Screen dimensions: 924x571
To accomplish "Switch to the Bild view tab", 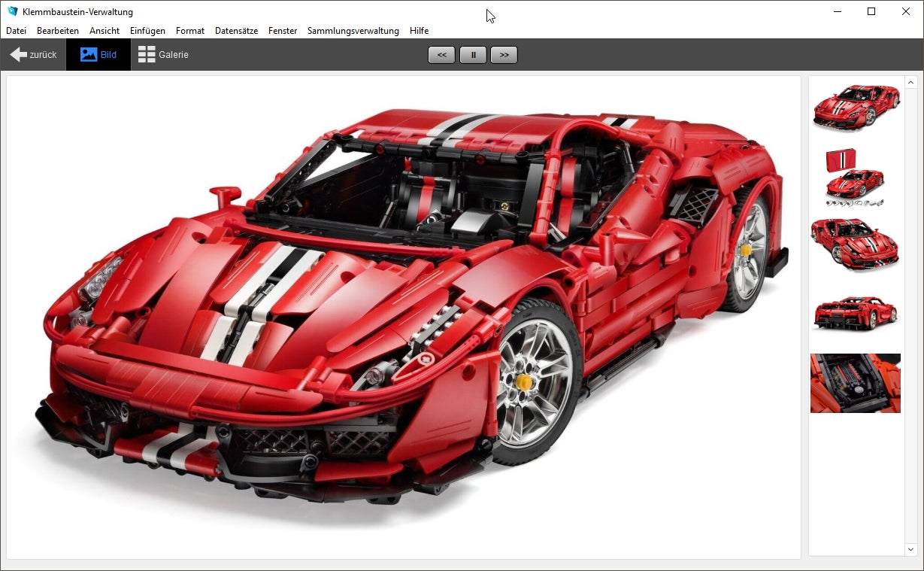I will pyautogui.click(x=98, y=55).
